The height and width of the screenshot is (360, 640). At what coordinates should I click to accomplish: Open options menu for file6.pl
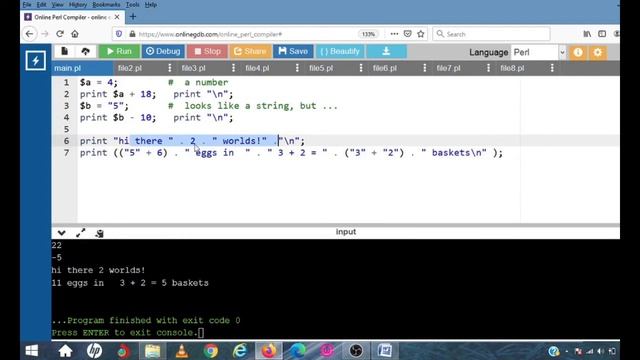[424, 68]
